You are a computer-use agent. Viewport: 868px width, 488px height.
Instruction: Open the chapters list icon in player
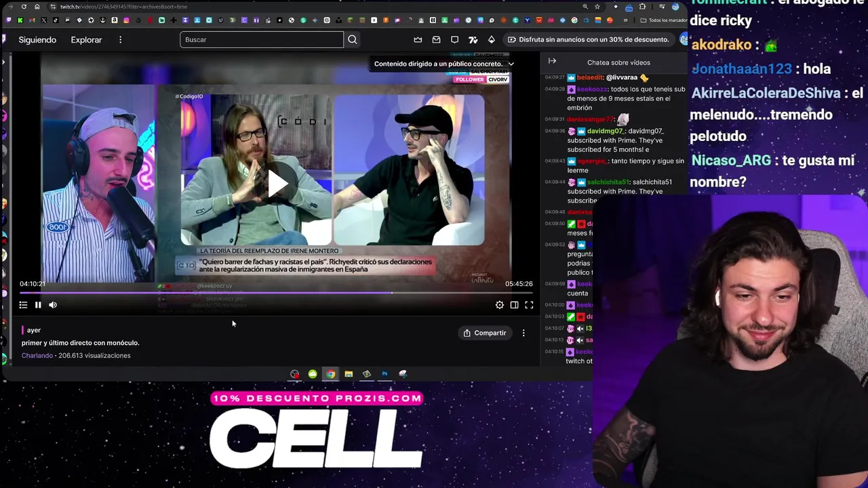coord(23,305)
